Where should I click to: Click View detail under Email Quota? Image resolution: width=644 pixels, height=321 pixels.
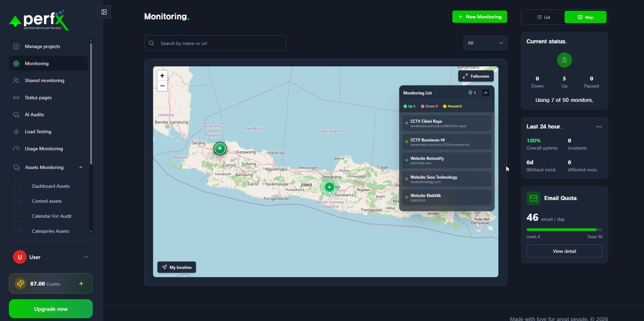pyautogui.click(x=564, y=251)
